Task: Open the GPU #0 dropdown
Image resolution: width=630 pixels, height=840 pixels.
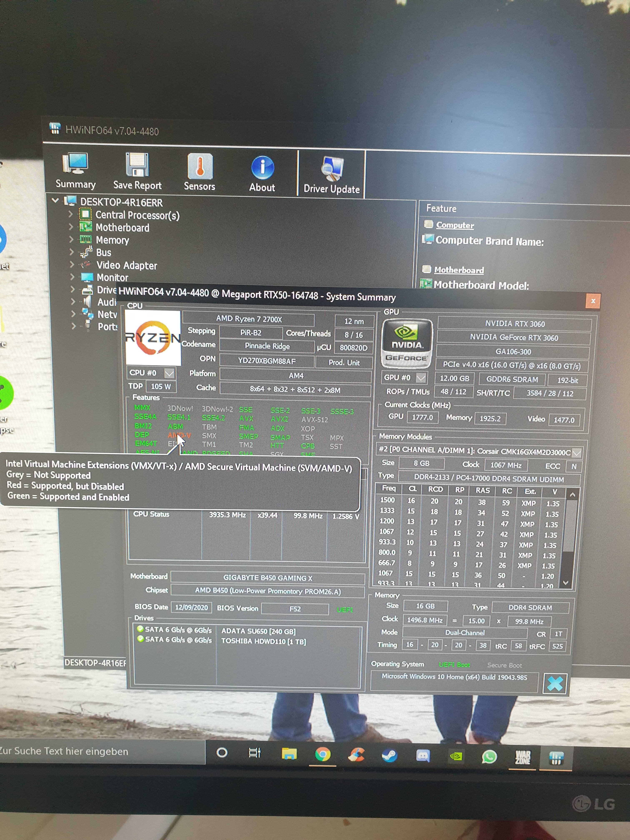Action: tap(421, 378)
